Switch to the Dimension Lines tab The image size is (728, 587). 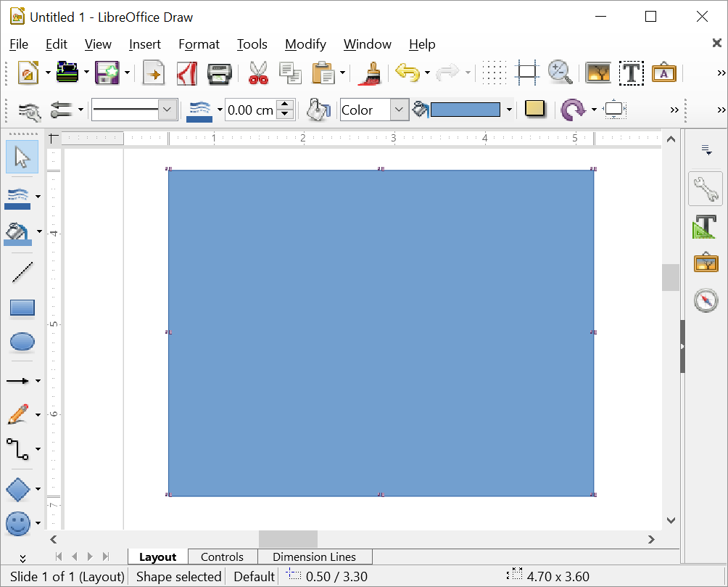[x=314, y=557]
